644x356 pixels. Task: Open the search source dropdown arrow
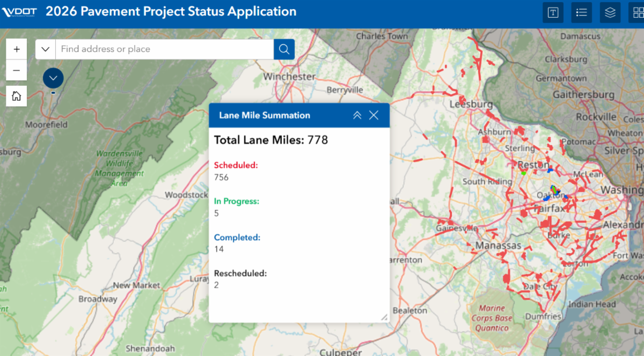(46, 49)
